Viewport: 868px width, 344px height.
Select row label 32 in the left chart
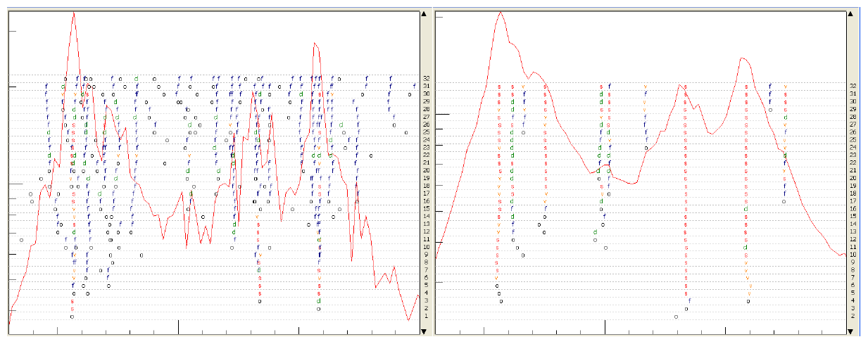pyautogui.click(x=426, y=79)
